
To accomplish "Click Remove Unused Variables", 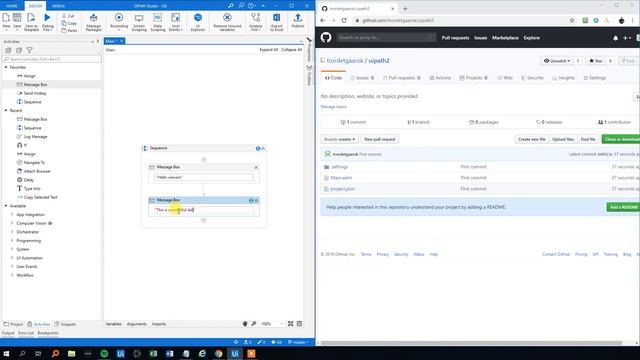I will pyautogui.click(x=227, y=22).
